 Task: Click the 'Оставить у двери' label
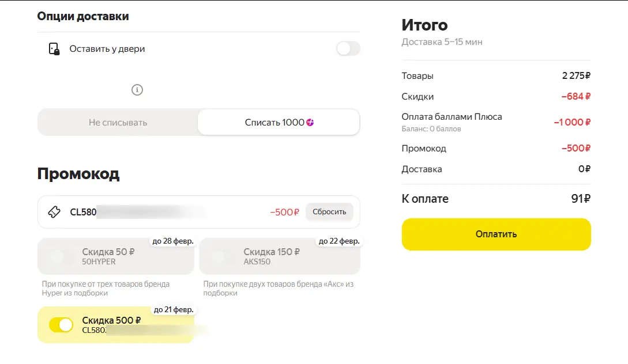pos(107,49)
